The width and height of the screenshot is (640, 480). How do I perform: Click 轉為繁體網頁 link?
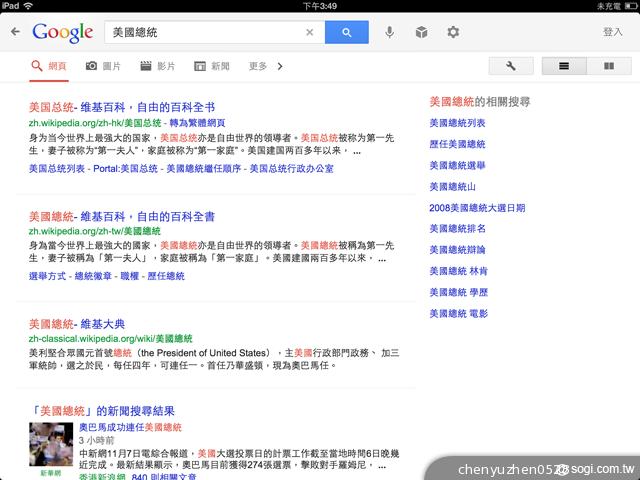(198, 123)
